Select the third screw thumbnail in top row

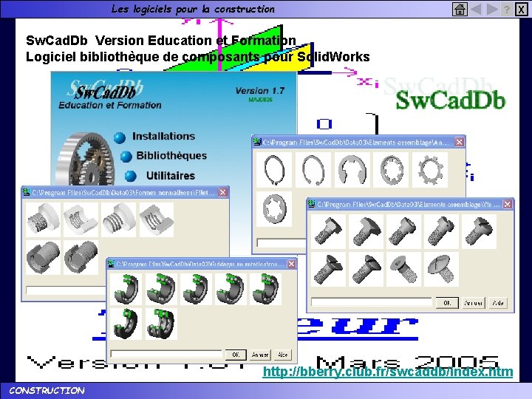coord(403,232)
